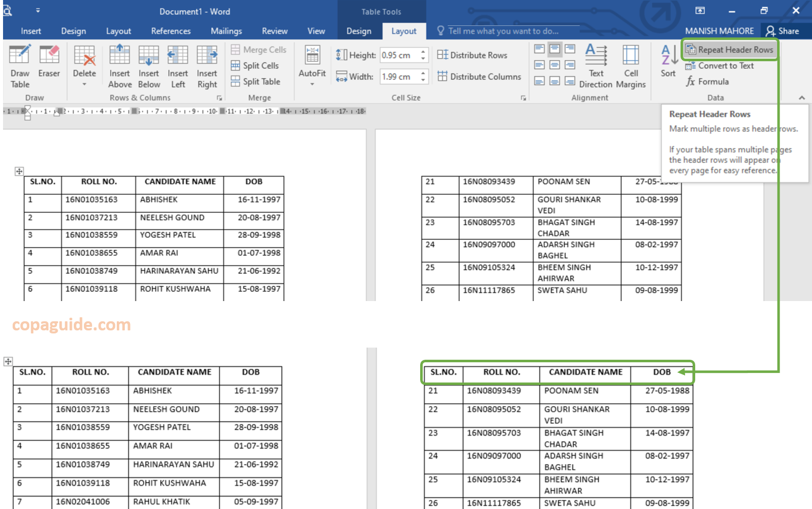Viewport: 812px width, 509px height.
Task: Enable align bottom left cell alignment
Action: (x=539, y=81)
